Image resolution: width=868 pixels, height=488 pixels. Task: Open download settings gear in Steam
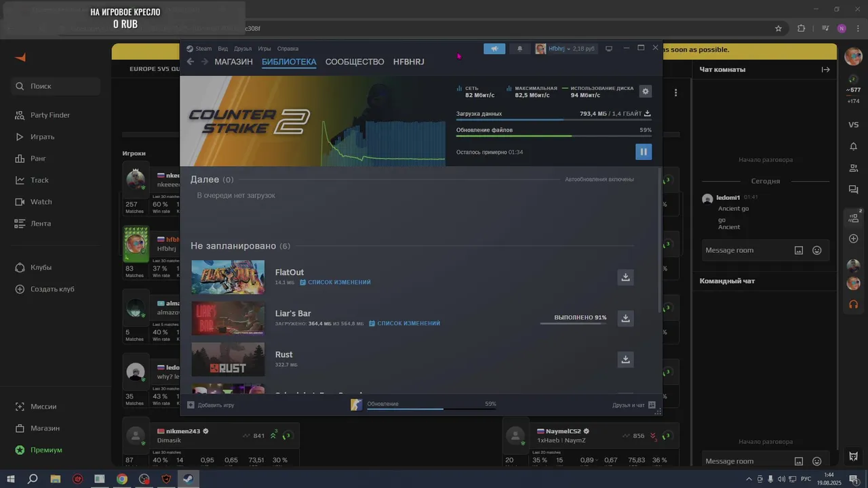[x=646, y=91]
